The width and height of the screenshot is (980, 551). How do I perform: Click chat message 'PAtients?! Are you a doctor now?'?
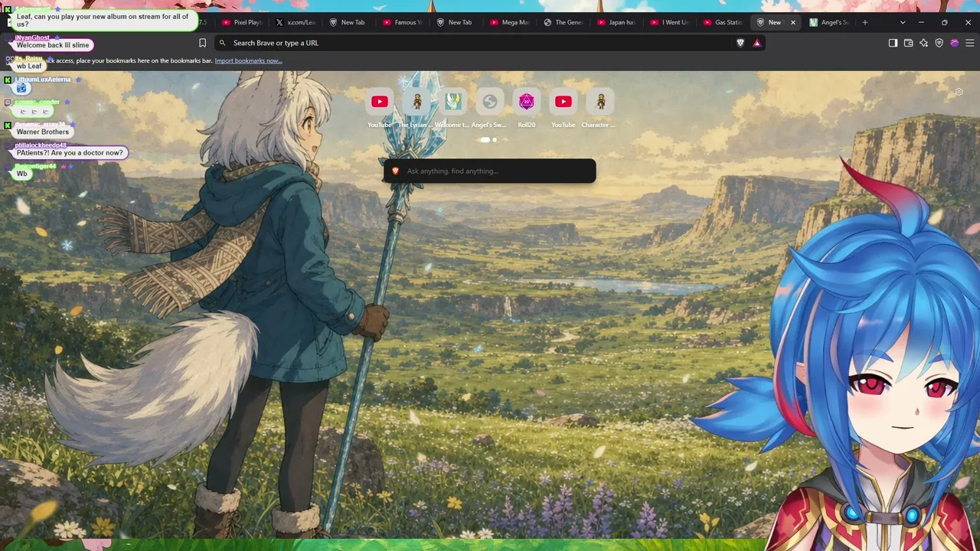(x=70, y=153)
